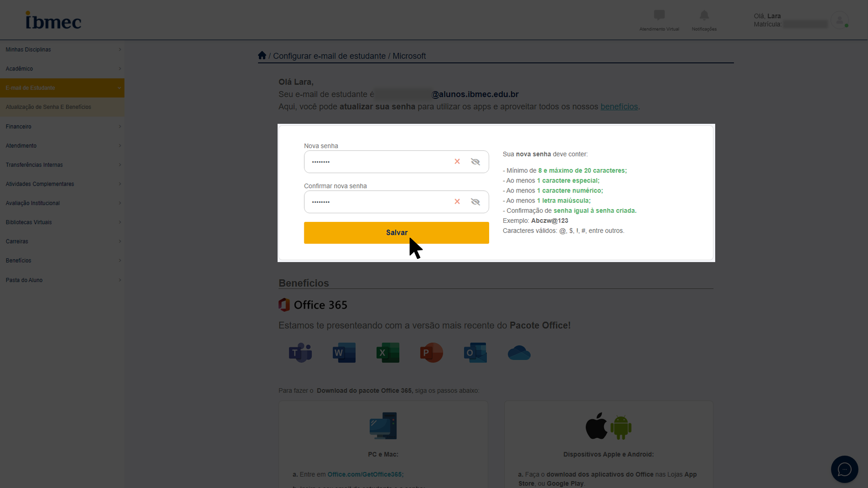Clear the Nova senha field with X

pyautogui.click(x=457, y=162)
